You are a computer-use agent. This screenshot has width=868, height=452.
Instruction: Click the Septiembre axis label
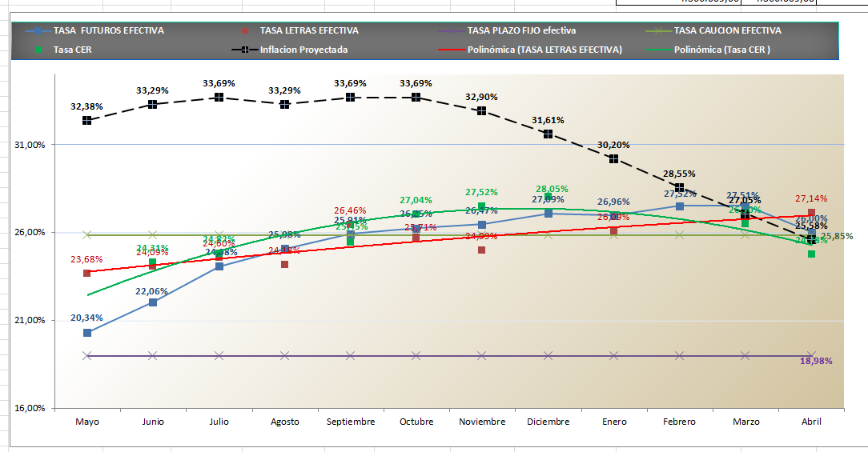click(x=351, y=422)
